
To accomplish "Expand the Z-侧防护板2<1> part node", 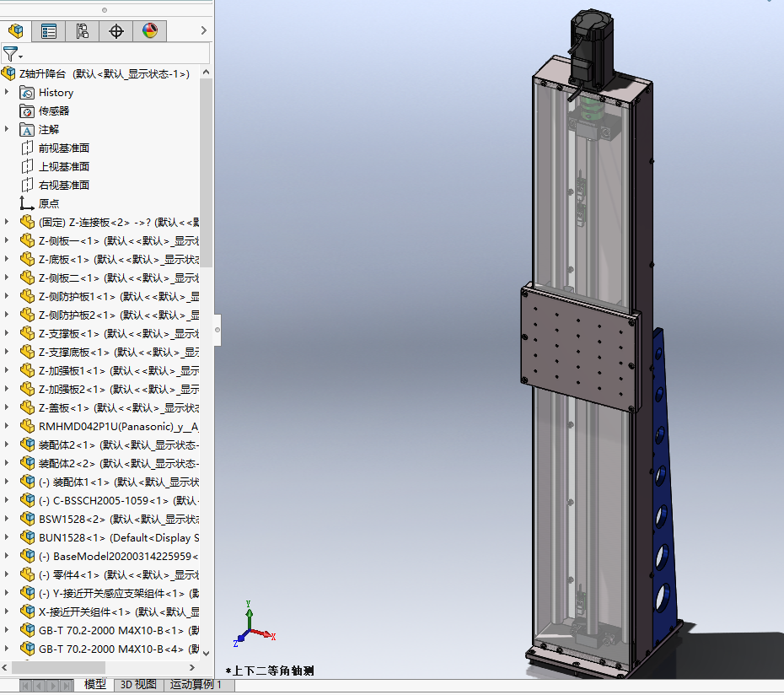I will (7, 315).
